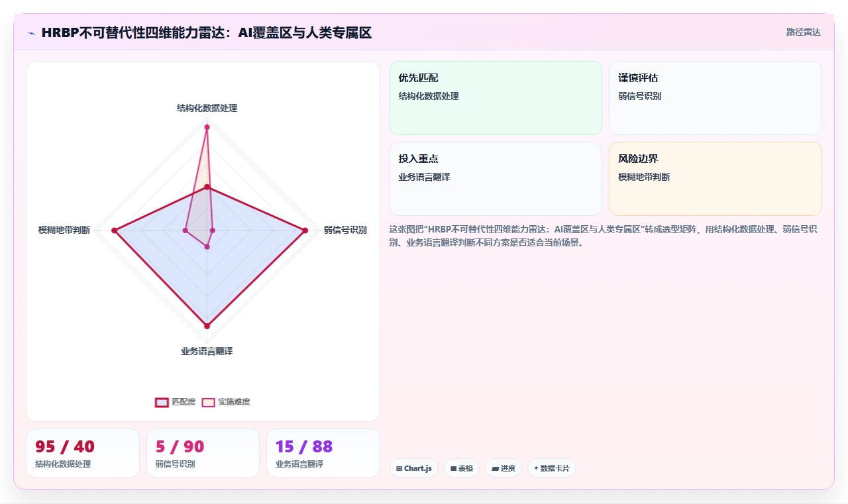The image size is (848, 504).
Task: Open the 谨慎评估 matrix card
Action: (715, 98)
